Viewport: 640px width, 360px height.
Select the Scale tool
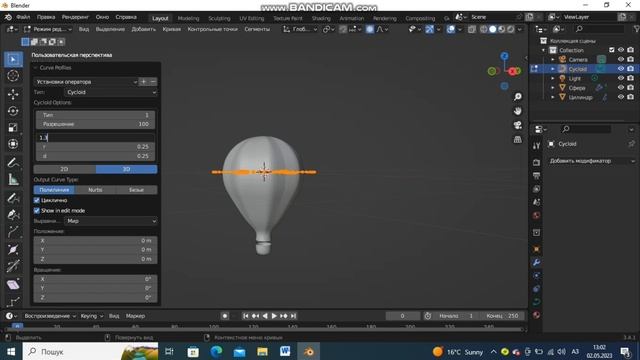click(13, 127)
